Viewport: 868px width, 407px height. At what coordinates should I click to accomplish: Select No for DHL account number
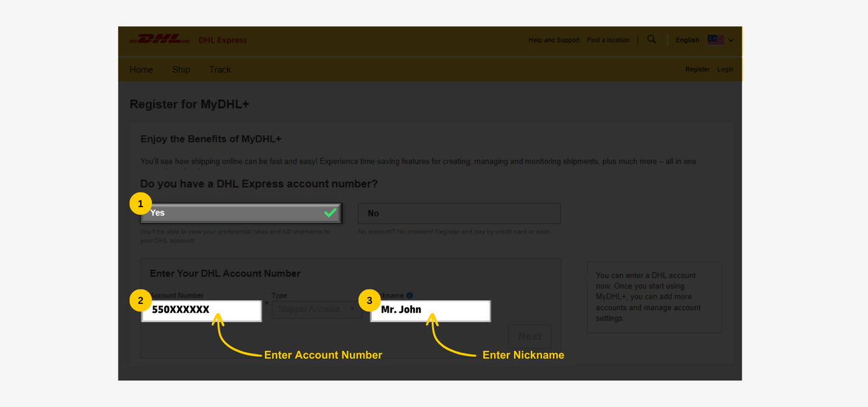click(459, 213)
